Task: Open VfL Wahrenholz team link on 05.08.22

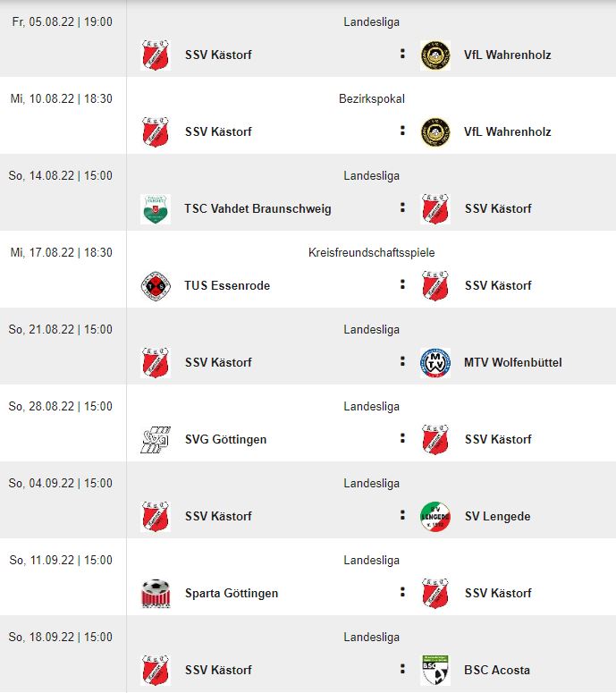Action: (507, 55)
